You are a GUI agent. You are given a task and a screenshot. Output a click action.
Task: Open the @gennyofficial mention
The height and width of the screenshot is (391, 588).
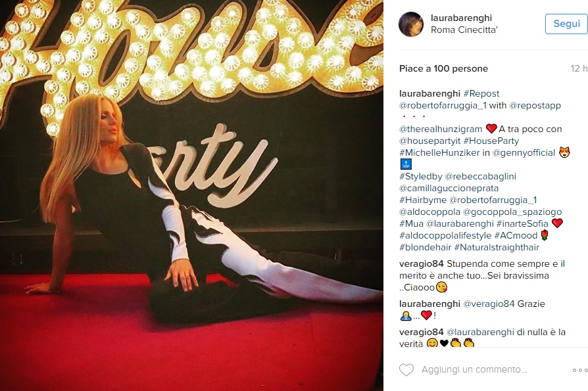tap(524, 153)
